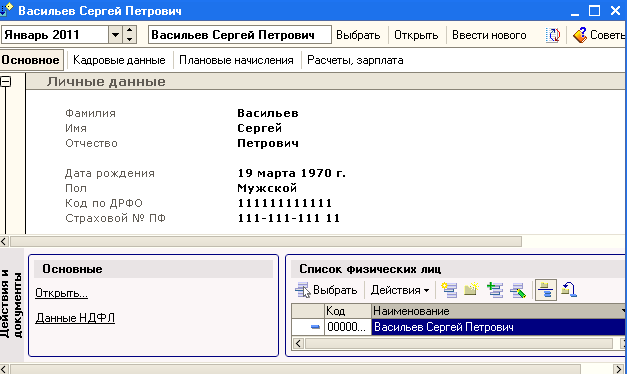Move item to another group icon
The image size is (627, 374).
point(569,290)
